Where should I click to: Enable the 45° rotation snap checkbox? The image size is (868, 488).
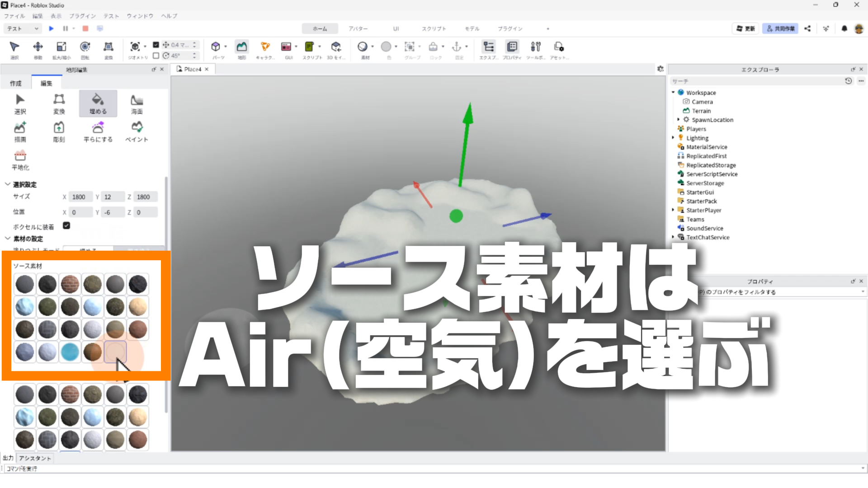click(x=156, y=56)
